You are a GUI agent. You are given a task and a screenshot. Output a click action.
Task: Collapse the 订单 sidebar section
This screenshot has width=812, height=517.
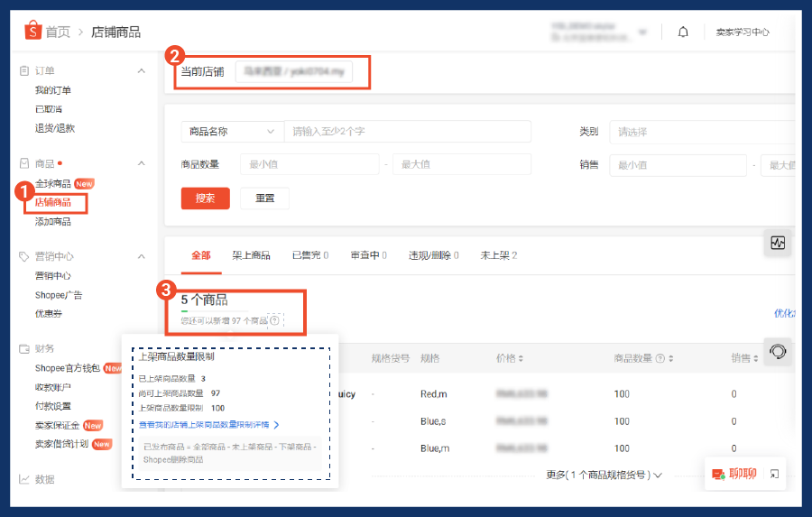point(141,70)
